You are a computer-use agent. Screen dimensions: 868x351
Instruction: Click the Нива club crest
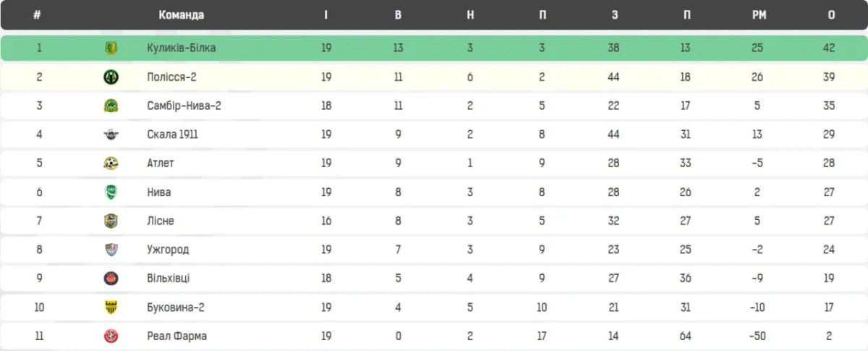pyautogui.click(x=111, y=193)
